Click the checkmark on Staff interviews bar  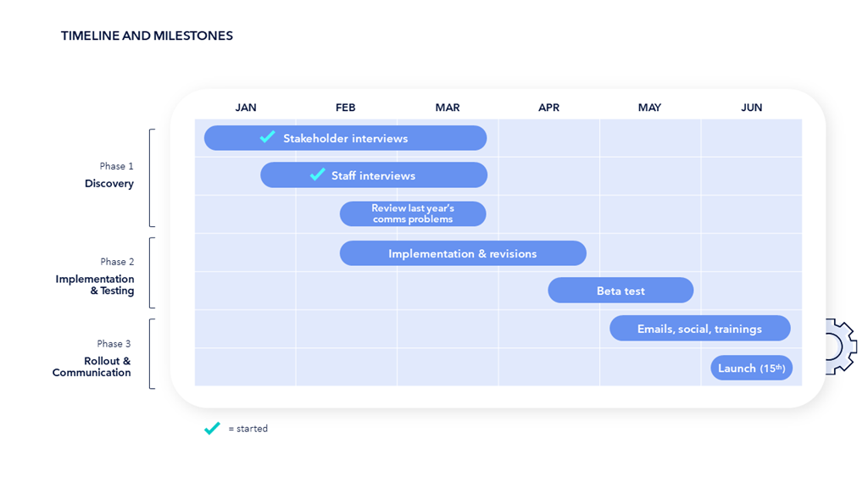[x=317, y=174]
